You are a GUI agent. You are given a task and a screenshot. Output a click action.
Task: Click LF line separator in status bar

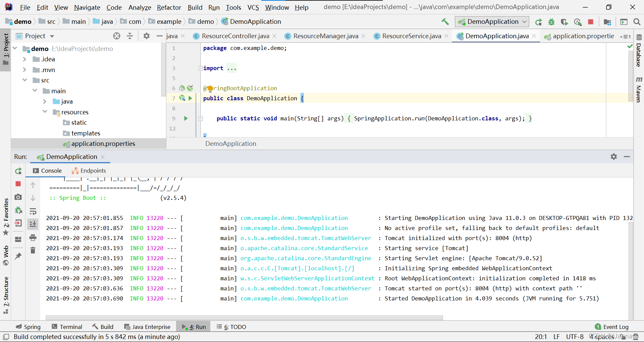[556, 337]
